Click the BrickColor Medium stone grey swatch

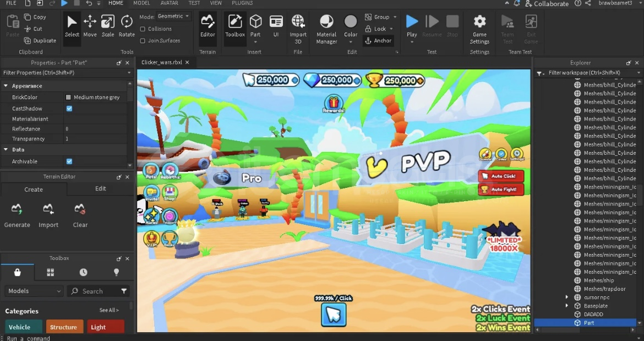[68, 98]
